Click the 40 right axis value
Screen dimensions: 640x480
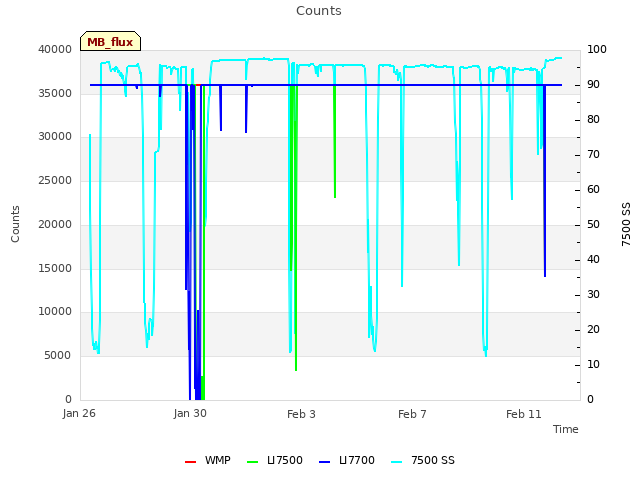coord(593,260)
